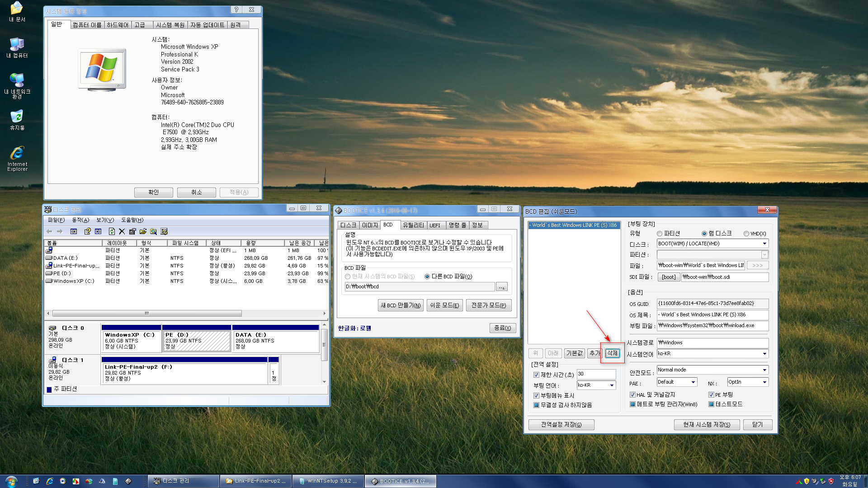The image size is (868, 488).
Task: Switch to the 컴퓨터 이름 tab
Action: coord(87,25)
